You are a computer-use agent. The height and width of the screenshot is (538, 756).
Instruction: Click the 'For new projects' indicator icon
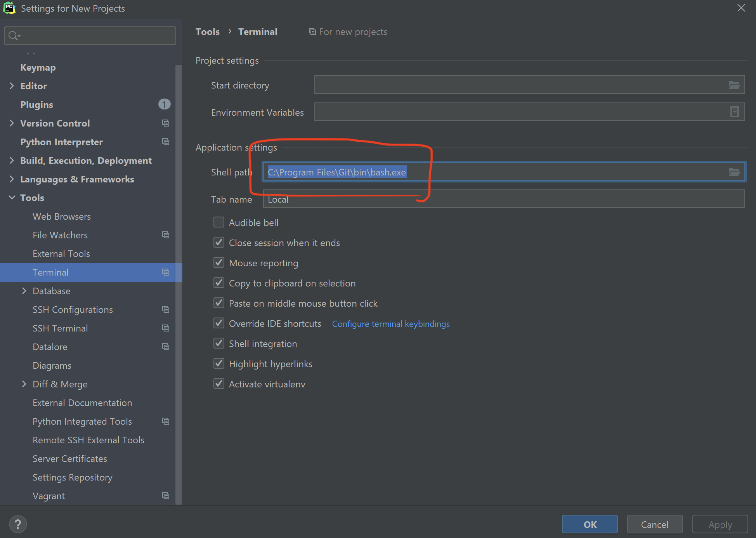(x=312, y=31)
